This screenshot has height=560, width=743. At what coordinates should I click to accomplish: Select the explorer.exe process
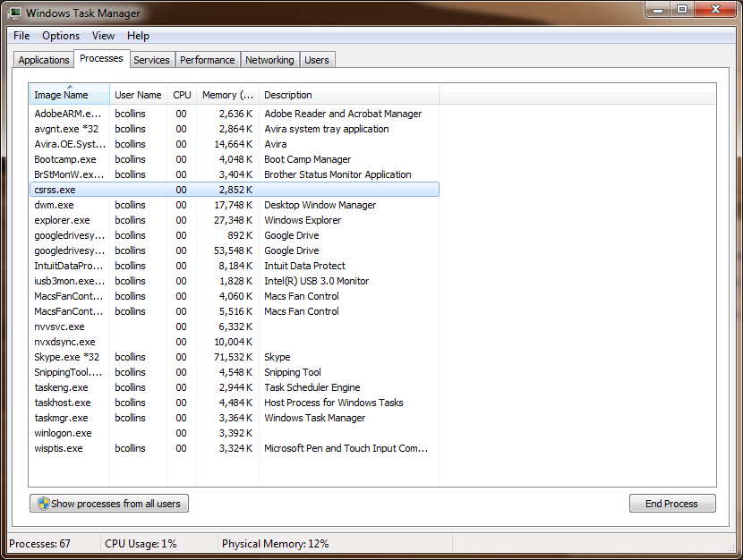[x=235, y=220]
